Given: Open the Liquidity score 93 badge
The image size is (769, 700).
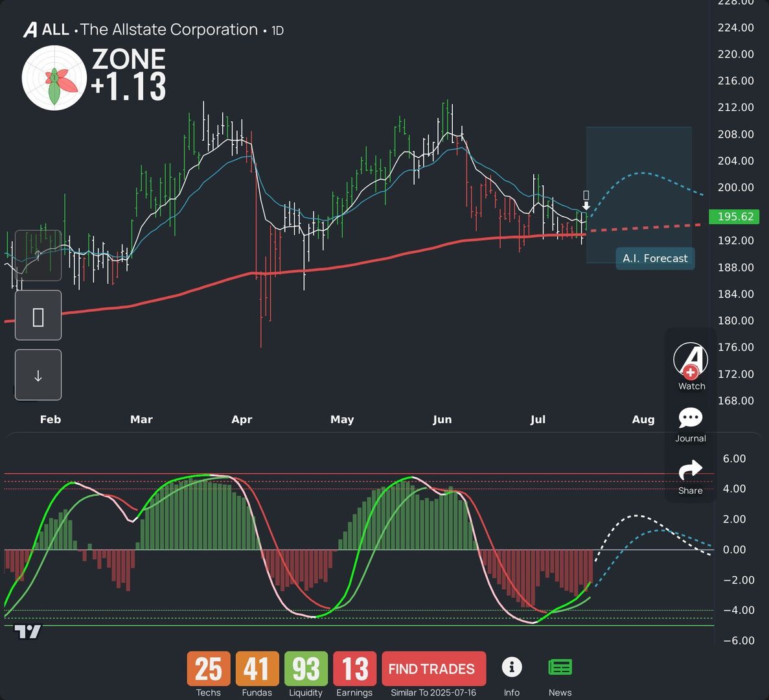Looking at the screenshot, I should tap(306, 668).
